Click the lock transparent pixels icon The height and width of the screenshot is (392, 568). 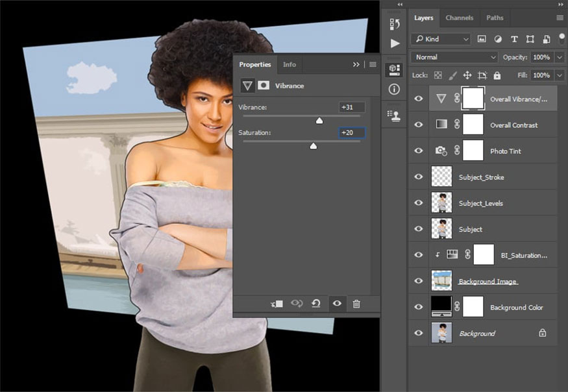click(438, 75)
